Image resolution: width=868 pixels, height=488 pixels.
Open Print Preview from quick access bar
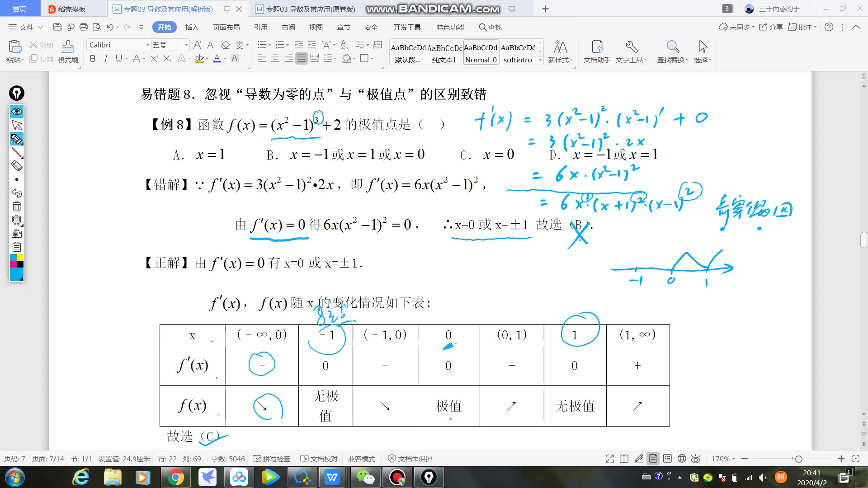pos(97,27)
